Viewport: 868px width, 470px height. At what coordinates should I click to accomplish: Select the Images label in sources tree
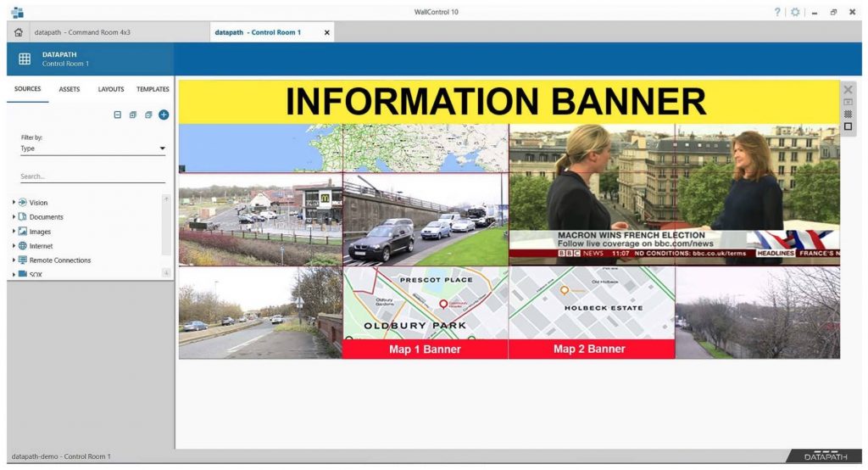coord(40,232)
